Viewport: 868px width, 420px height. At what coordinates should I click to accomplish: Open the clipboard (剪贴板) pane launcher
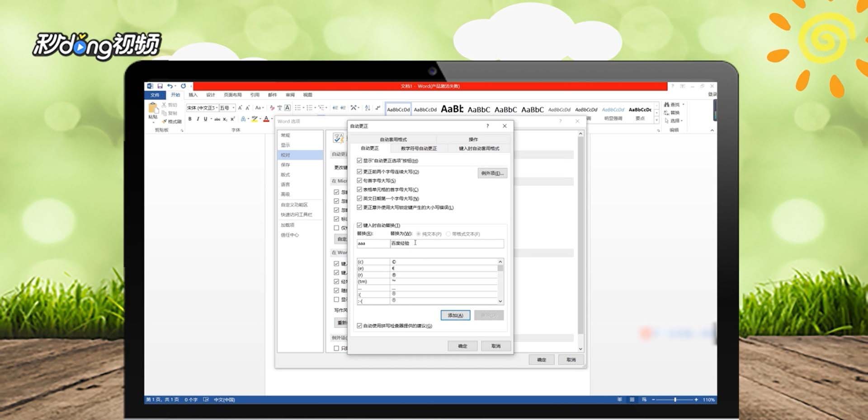point(182,131)
